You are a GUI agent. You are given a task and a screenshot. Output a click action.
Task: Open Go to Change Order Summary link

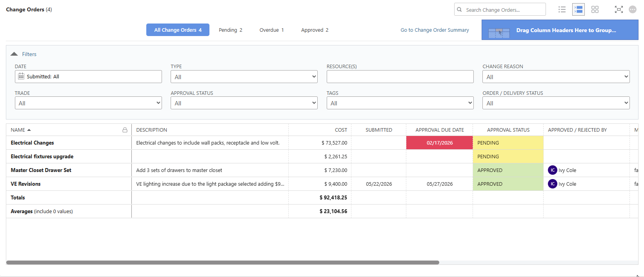pyautogui.click(x=435, y=30)
